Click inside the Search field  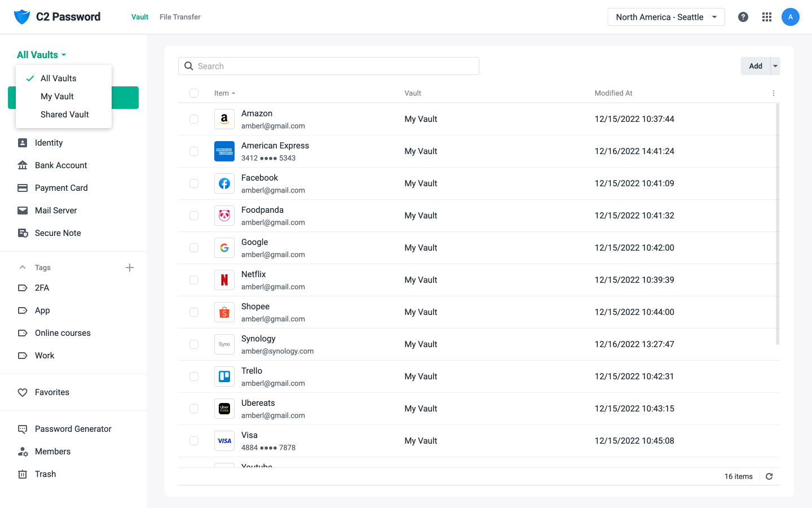[x=329, y=66]
